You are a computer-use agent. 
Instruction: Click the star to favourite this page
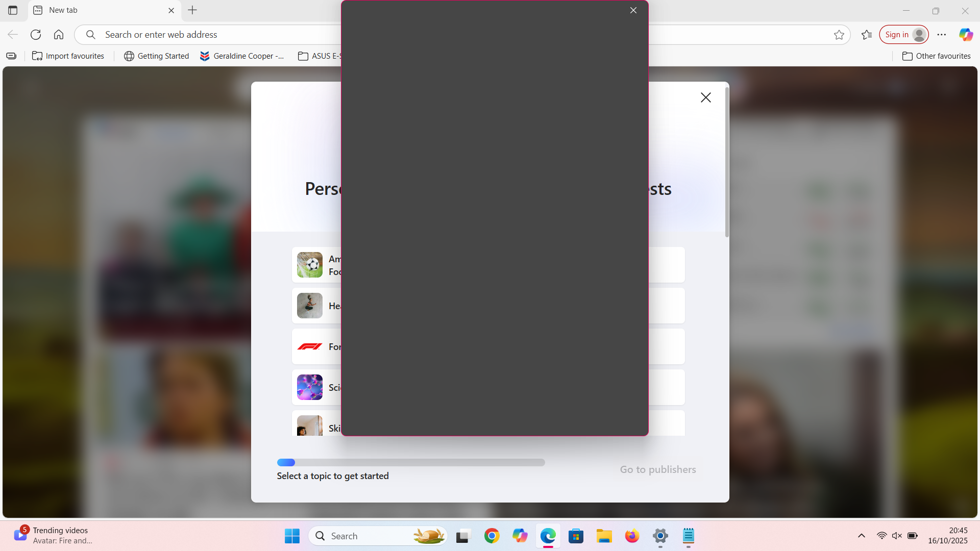coord(839,35)
